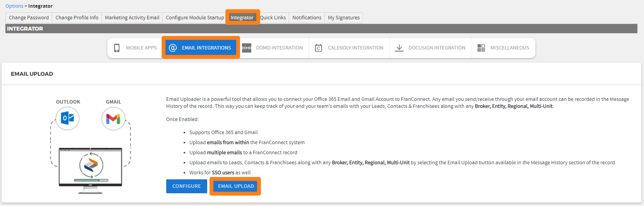Click the Outlook logo icon
Viewport: 644px width, 206px height.
point(68,118)
